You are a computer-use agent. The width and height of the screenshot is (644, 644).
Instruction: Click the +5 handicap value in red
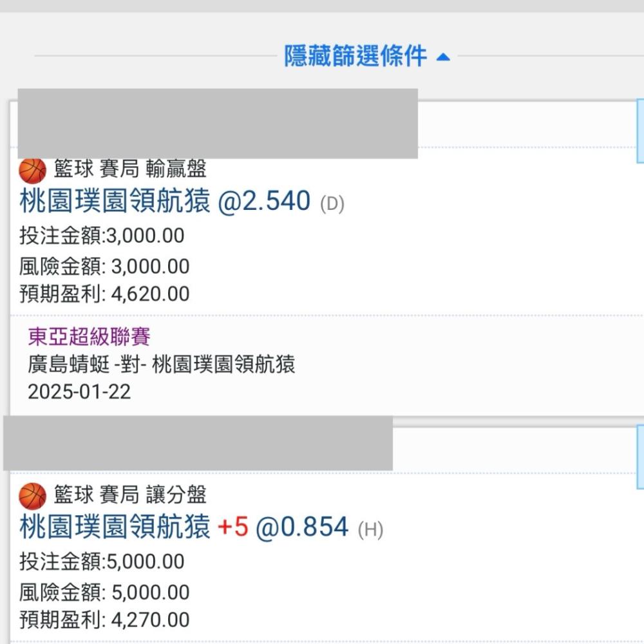tap(233, 527)
